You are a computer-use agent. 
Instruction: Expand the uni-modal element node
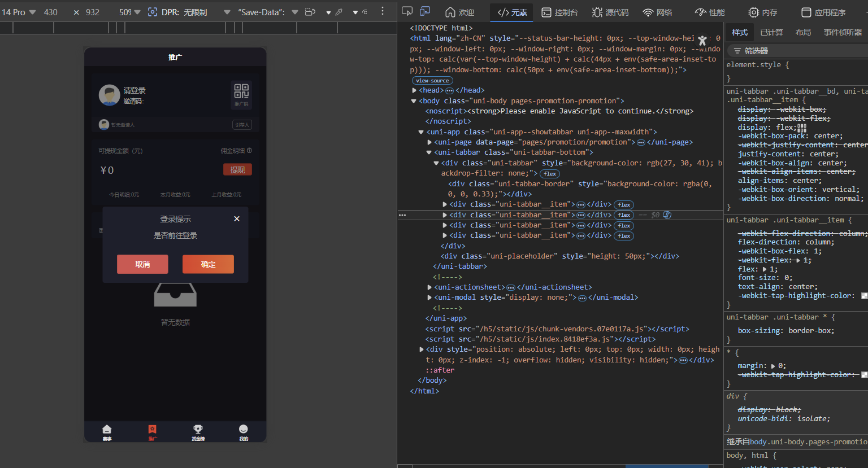(x=429, y=298)
